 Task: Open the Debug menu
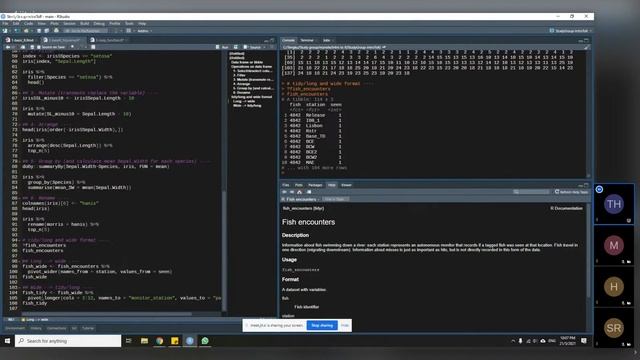click(99, 24)
